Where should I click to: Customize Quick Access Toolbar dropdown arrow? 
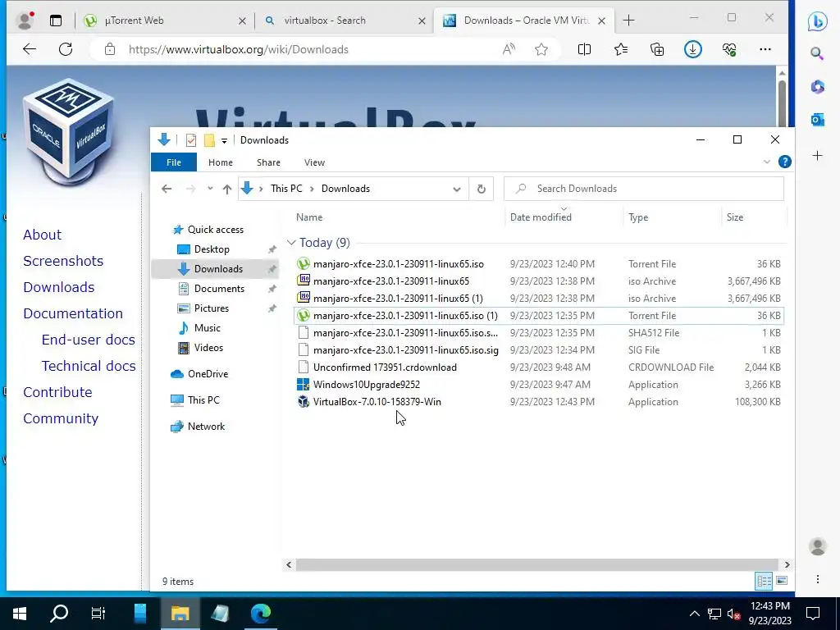pyautogui.click(x=225, y=141)
